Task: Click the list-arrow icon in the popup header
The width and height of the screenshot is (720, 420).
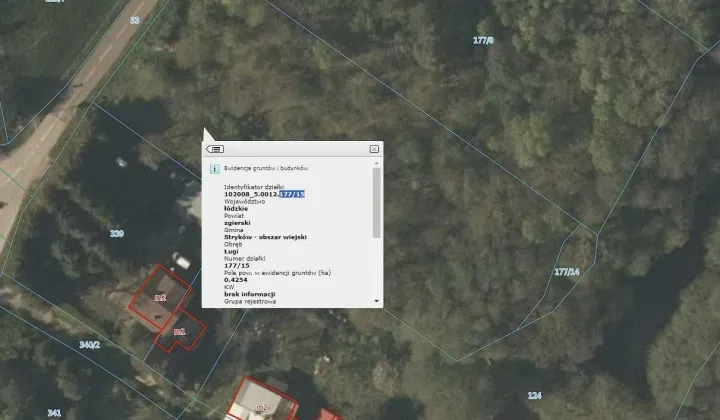Action: click(x=215, y=149)
